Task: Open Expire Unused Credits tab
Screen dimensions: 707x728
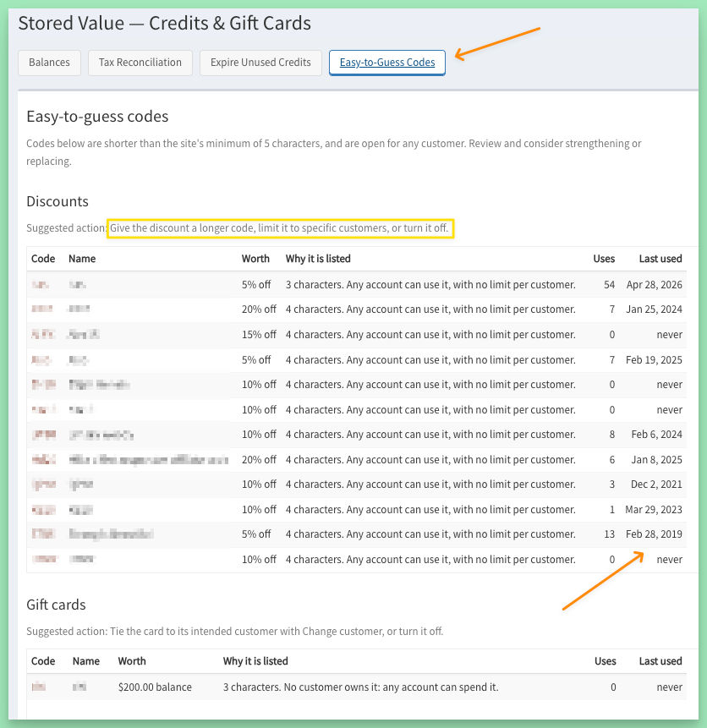Action: pos(260,63)
